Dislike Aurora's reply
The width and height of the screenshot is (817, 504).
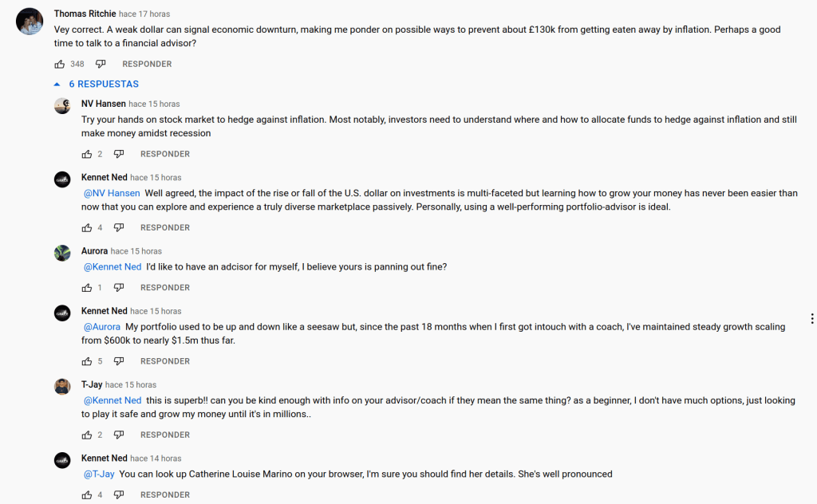pyautogui.click(x=119, y=287)
